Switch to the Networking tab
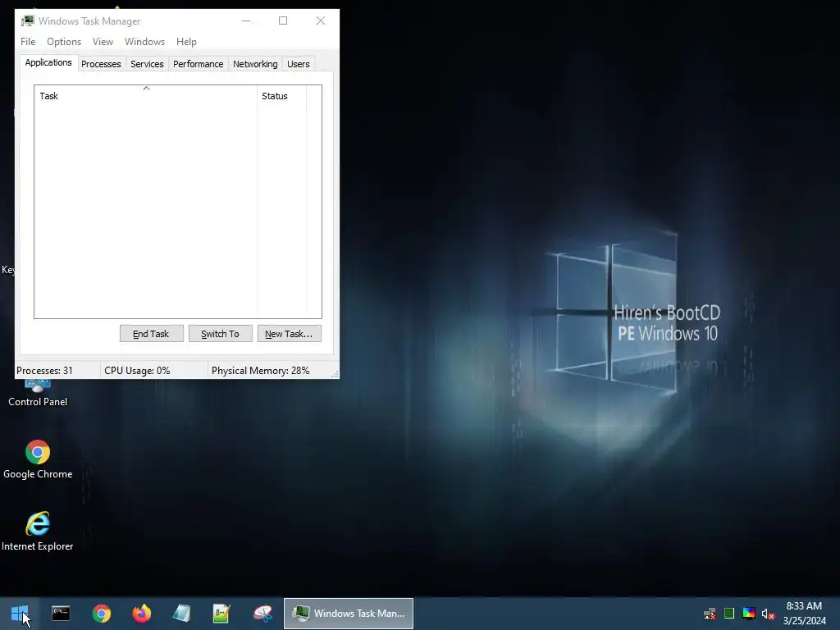The width and height of the screenshot is (840, 630). point(255,64)
